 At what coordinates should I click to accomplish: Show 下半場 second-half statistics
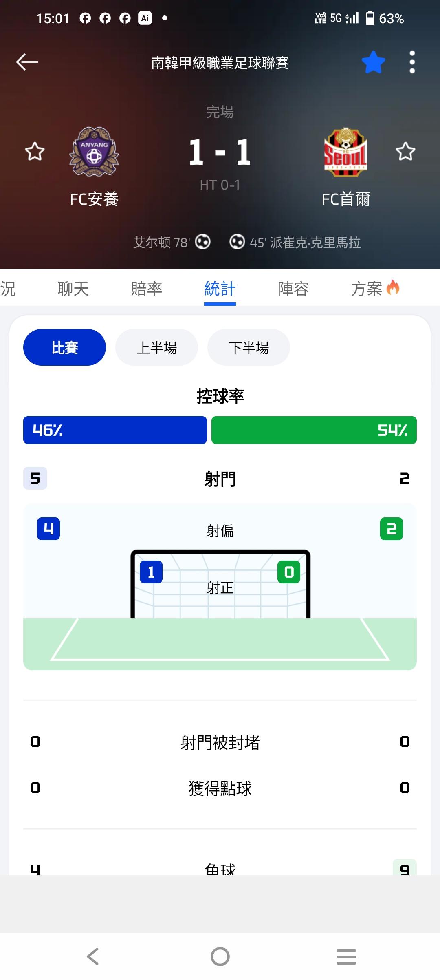coord(249,347)
